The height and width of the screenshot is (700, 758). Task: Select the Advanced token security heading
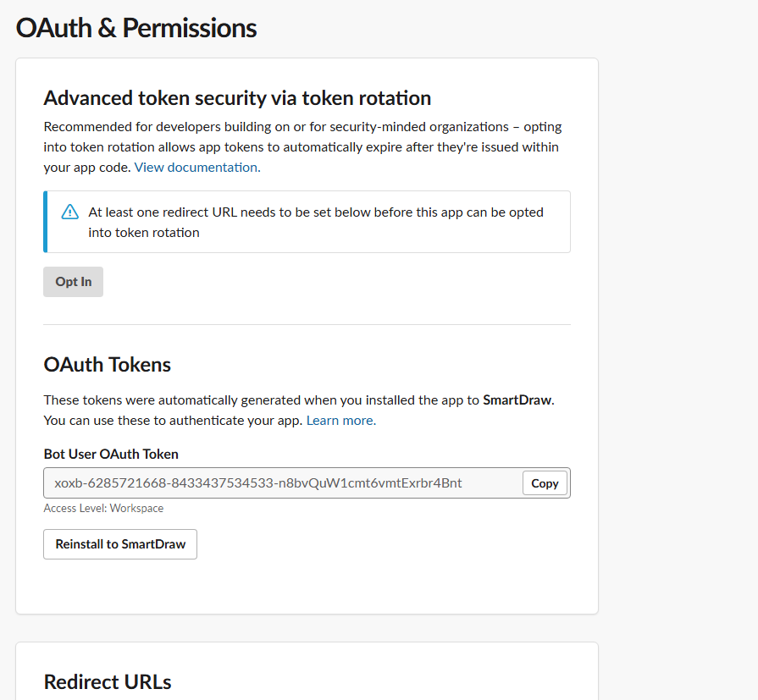pyautogui.click(x=237, y=98)
